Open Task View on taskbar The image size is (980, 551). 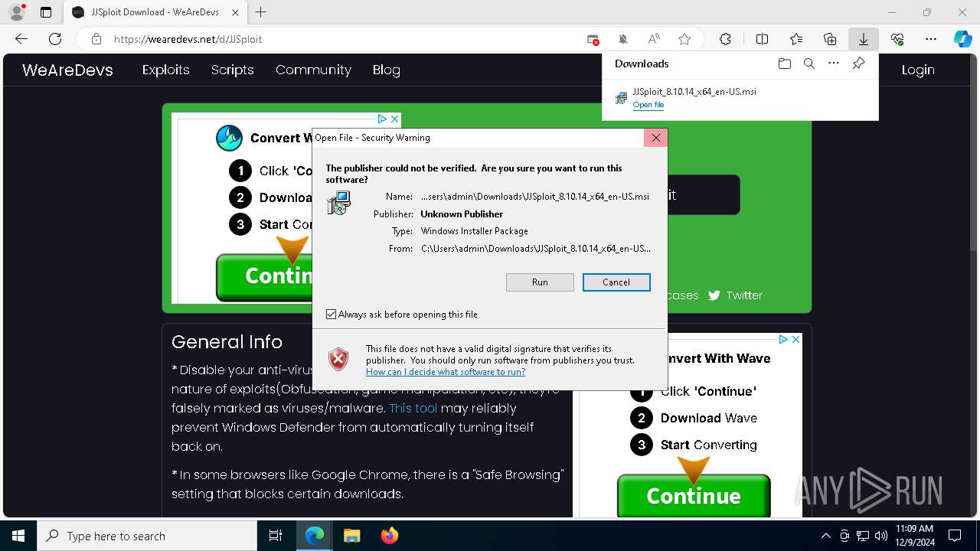pos(276,536)
